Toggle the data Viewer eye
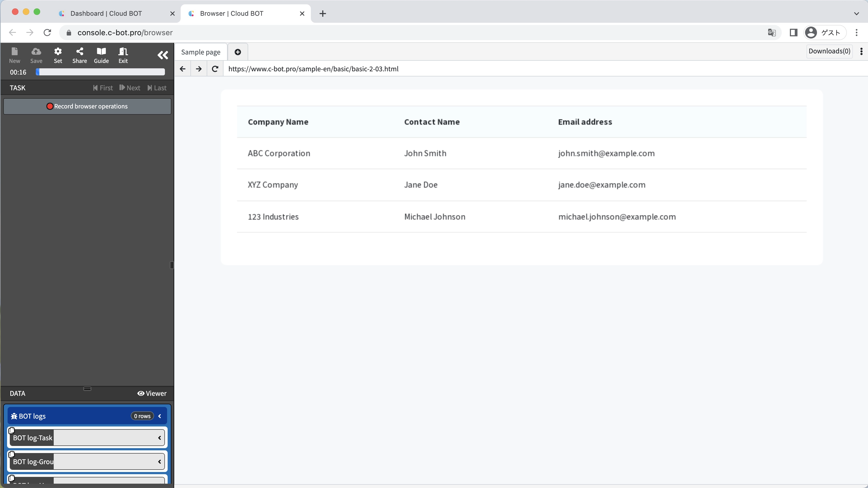Viewport: 868px width, 488px height. [152, 393]
